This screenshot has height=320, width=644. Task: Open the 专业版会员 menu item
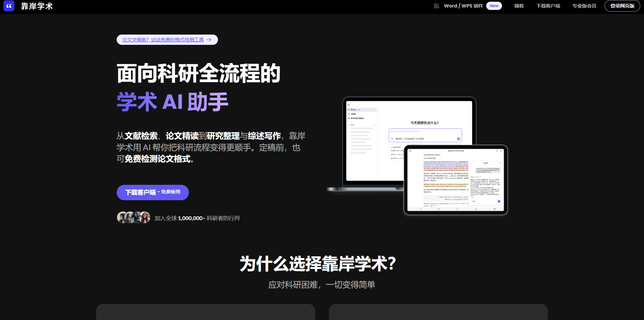click(584, 6)
